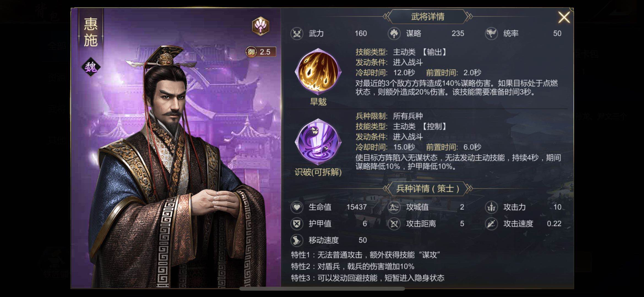Tap the 护甲值 shield icon
The width and height of the screenshot is (644, 297).
click(297, 224)
